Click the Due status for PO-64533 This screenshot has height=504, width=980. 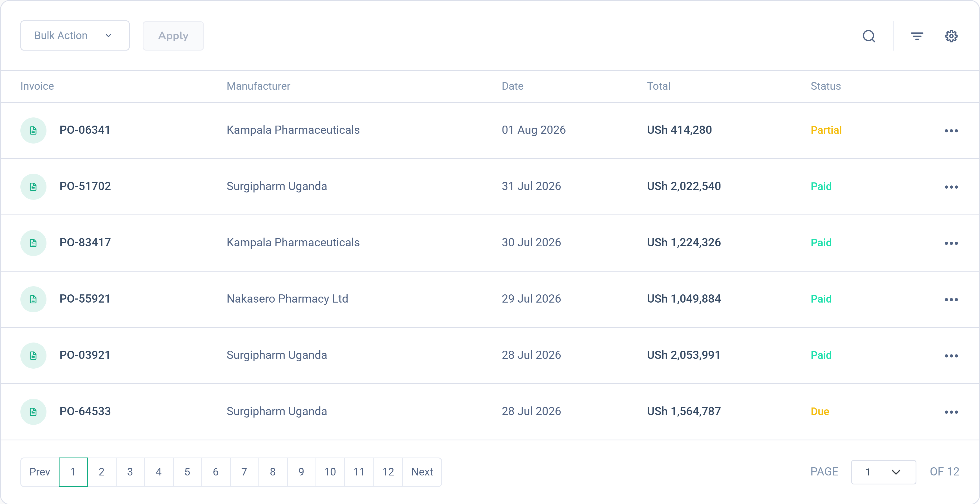[x=820, y=412]
